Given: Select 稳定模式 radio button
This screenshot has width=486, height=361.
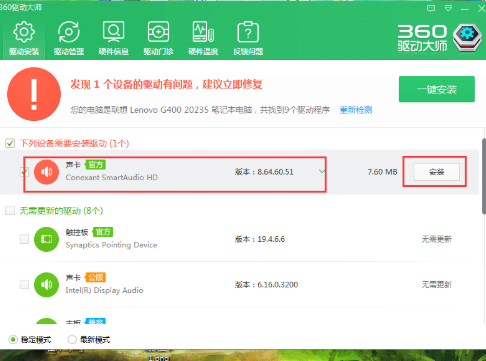Looking at the screenshot, I should [13, 340].
